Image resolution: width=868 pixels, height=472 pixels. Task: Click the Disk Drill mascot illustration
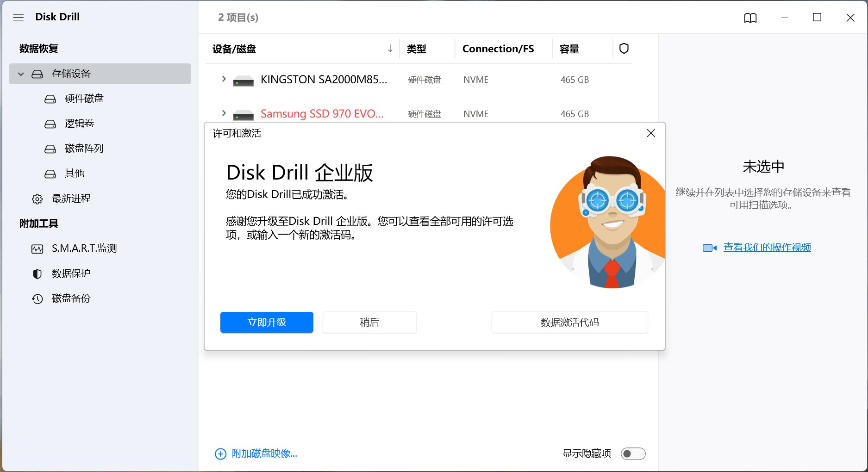tap(607, 222)
